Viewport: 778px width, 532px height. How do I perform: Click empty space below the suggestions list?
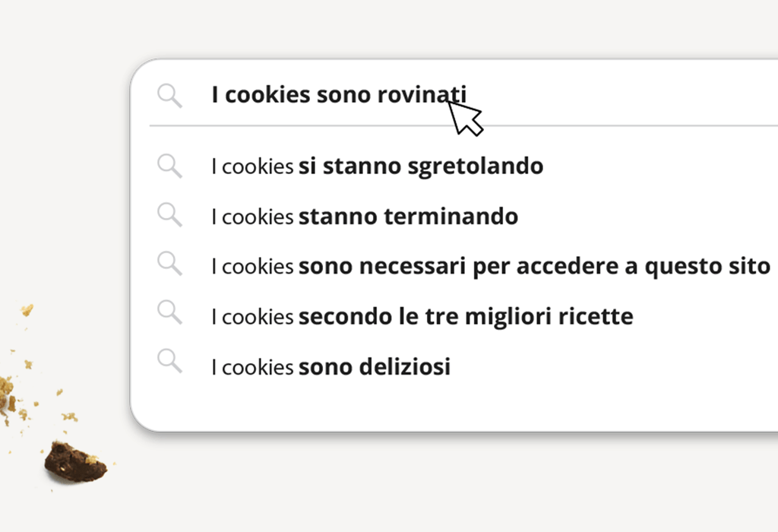coord(456,407)
